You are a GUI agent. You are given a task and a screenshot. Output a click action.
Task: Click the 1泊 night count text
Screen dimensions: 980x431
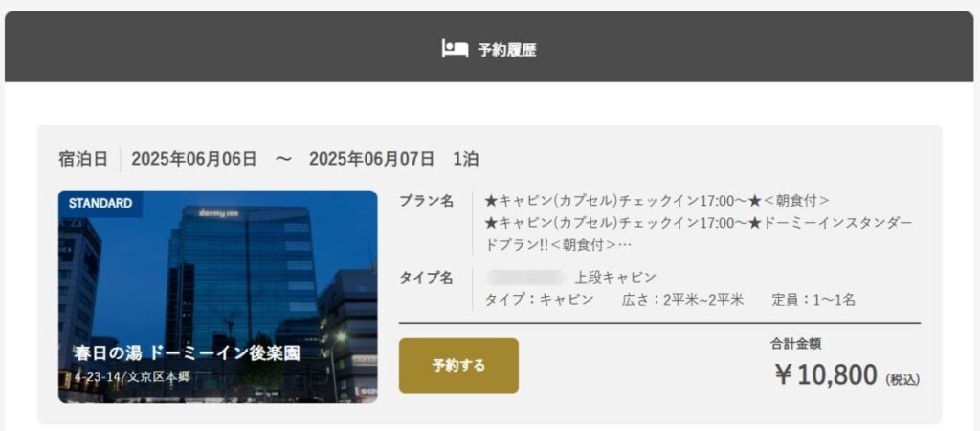coord(466,159)
